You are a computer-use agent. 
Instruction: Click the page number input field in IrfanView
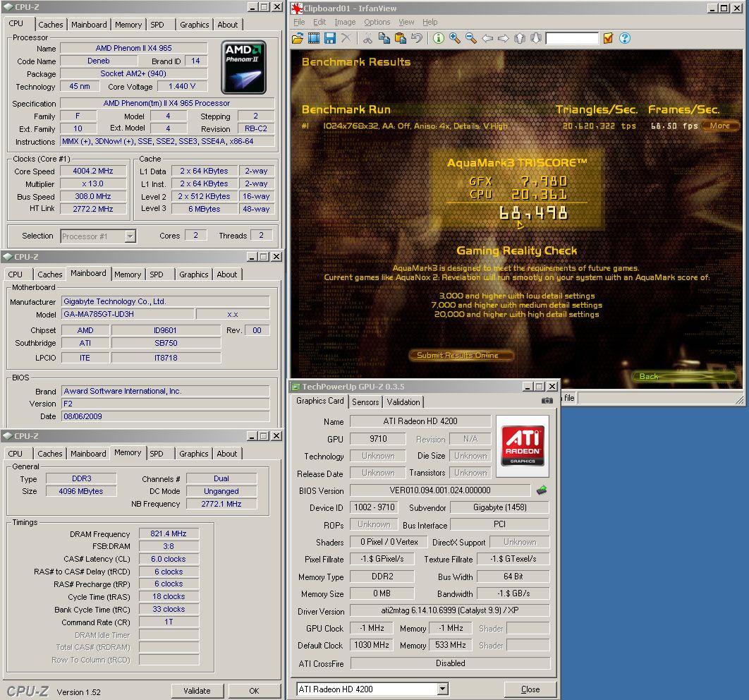(x=572, y=38)
